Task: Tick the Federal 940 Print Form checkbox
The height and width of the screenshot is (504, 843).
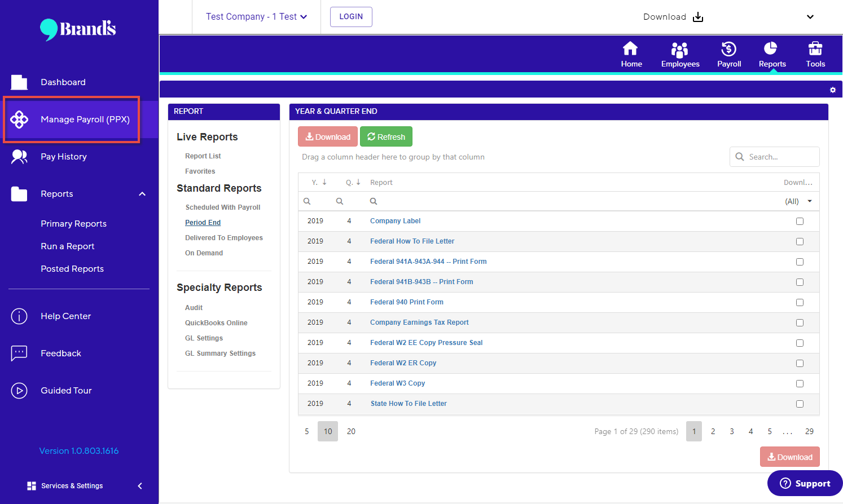Action: click(x=800, y=302)
